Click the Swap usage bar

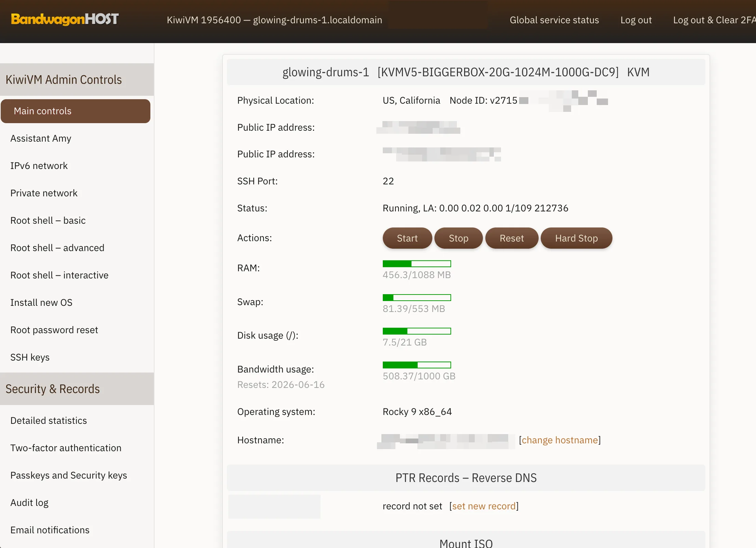pyautogui.click(x=417, y=298)
